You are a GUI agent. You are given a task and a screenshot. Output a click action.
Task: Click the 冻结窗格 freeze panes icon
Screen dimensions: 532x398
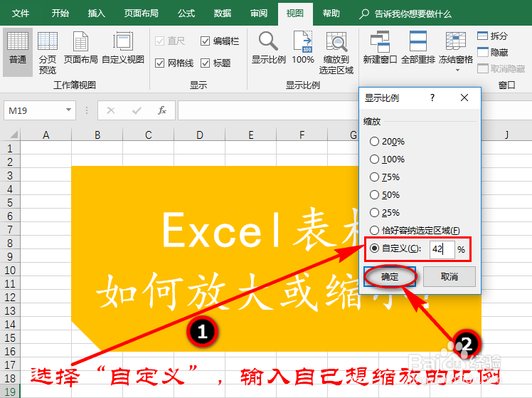pyautogui.click(x=456, y=41)
